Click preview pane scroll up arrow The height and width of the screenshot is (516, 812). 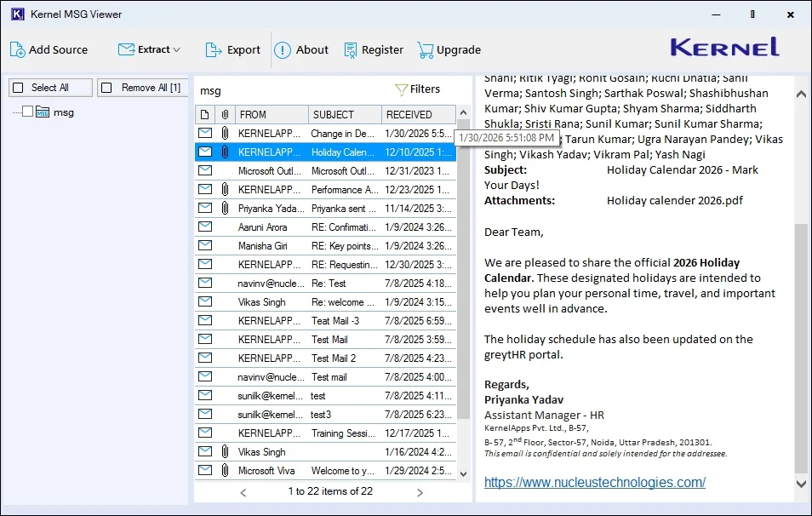[801, 95]
